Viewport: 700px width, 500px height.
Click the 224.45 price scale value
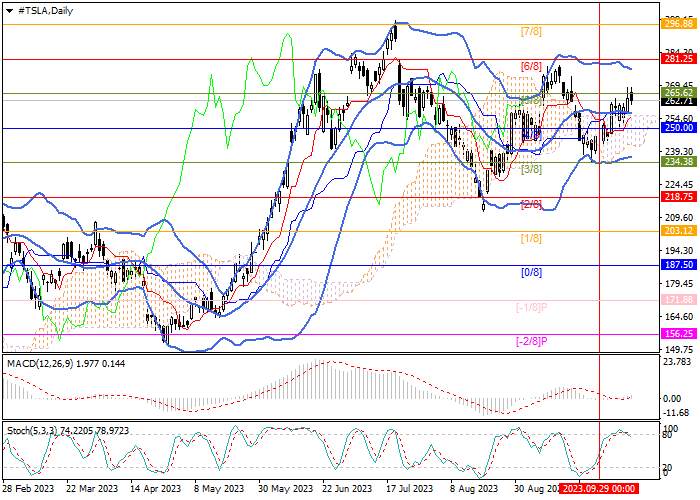tap(678, 184)
